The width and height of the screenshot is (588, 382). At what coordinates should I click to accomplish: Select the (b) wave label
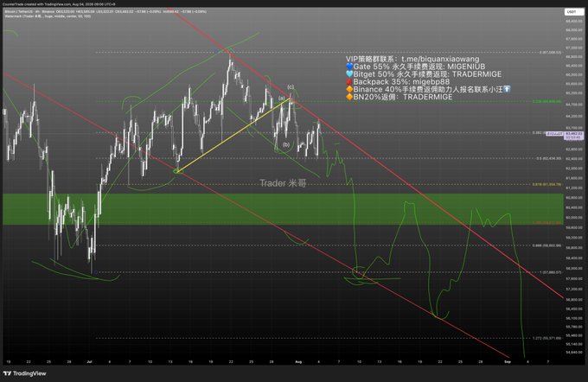(x=286, y=144)
